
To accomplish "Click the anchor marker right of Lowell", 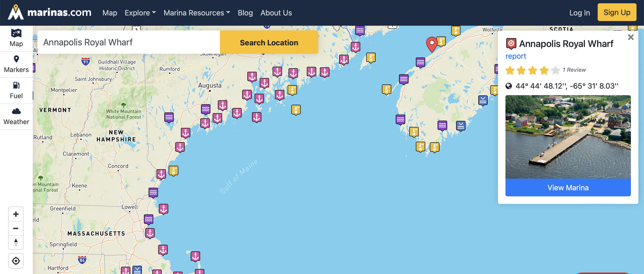I will [x=164, y=209].
